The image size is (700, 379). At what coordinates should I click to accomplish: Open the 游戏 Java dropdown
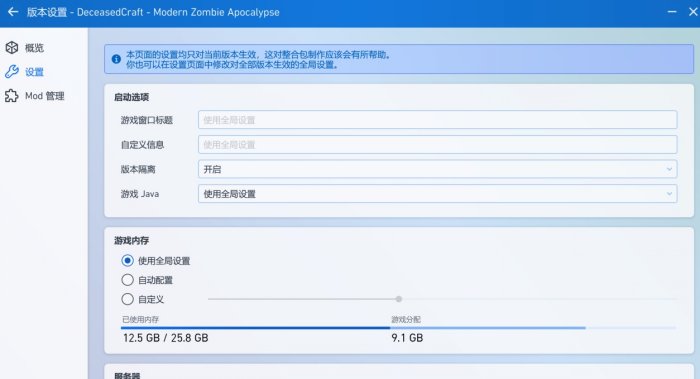click(438, 194)
